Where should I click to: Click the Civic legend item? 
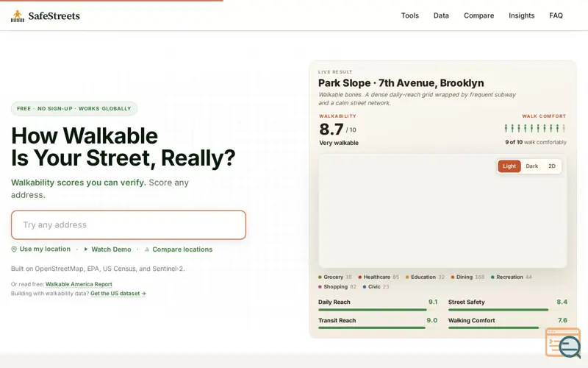coord(376,286)
